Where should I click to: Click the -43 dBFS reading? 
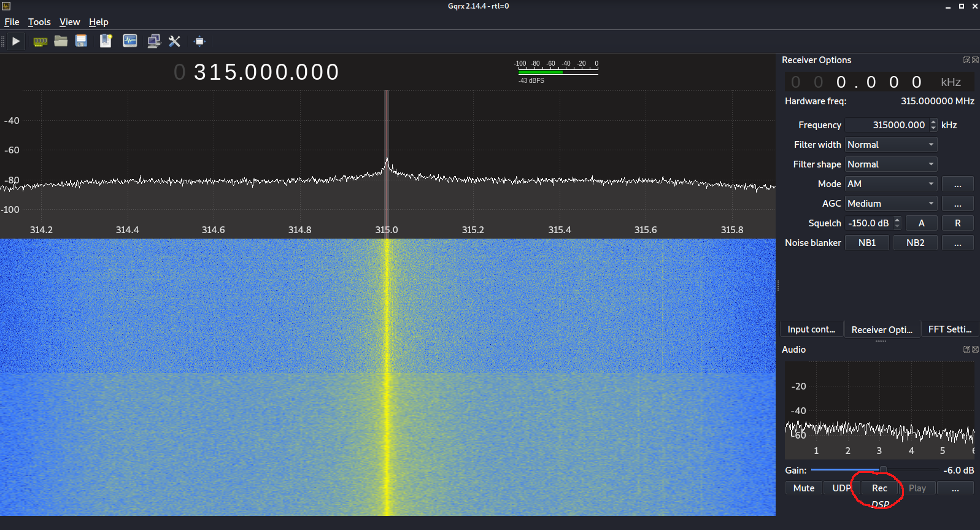point(531,81)
